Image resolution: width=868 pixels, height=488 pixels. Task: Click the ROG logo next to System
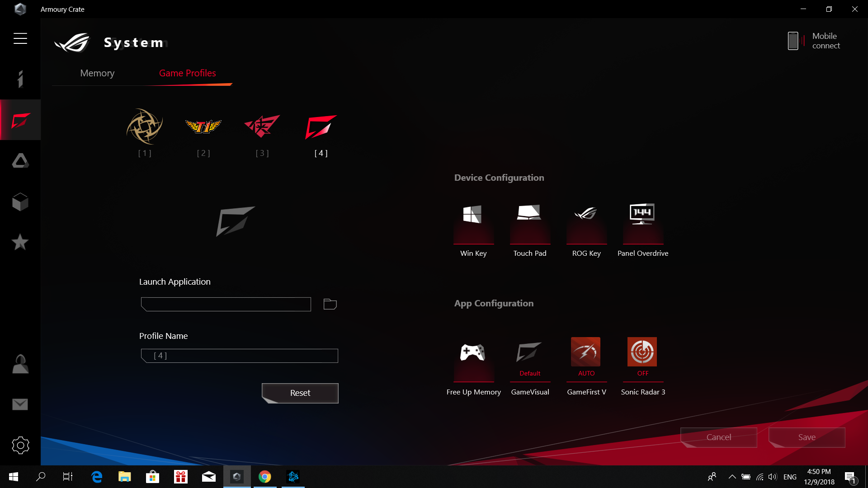(x=72, y=42)
